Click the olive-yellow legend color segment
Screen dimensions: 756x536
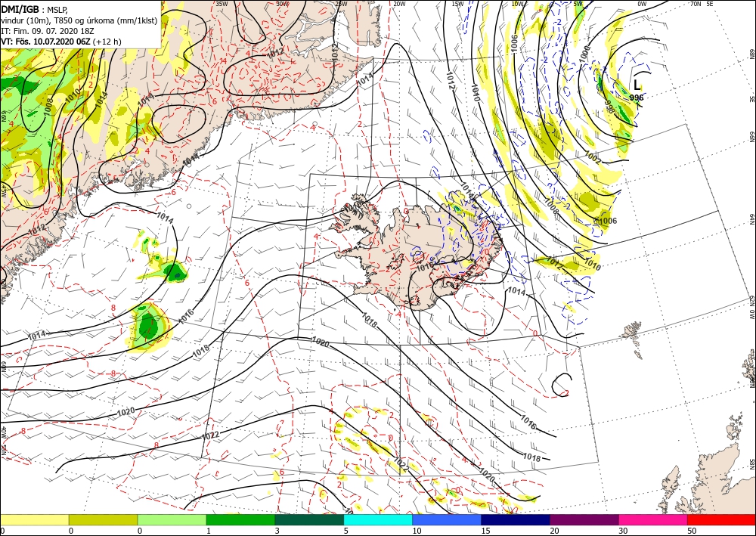[103, 519]
